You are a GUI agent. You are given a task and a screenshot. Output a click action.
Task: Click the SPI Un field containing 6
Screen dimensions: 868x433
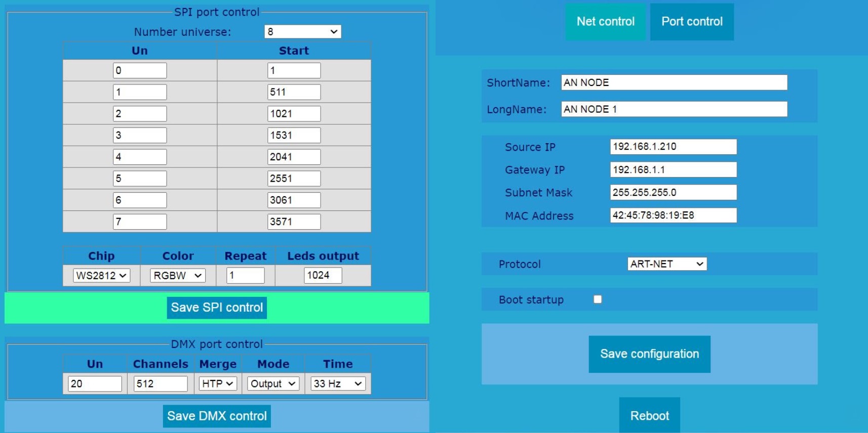140,200
